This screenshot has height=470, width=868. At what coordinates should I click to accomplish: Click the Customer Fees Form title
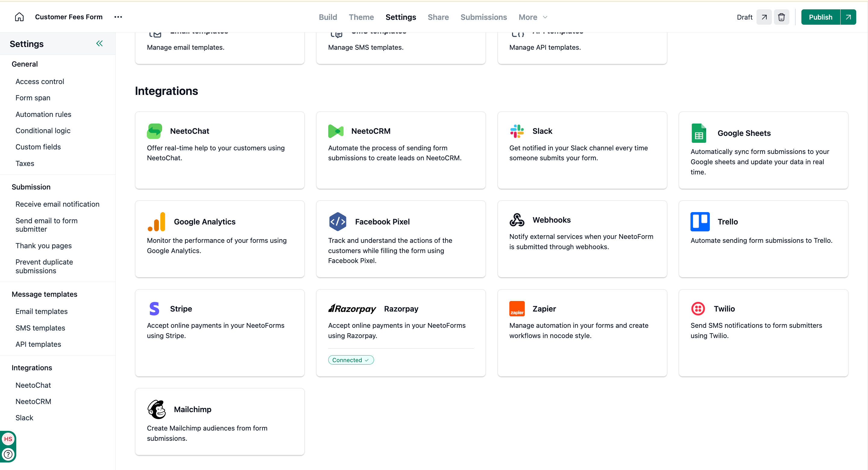click(x=68, y=17)
